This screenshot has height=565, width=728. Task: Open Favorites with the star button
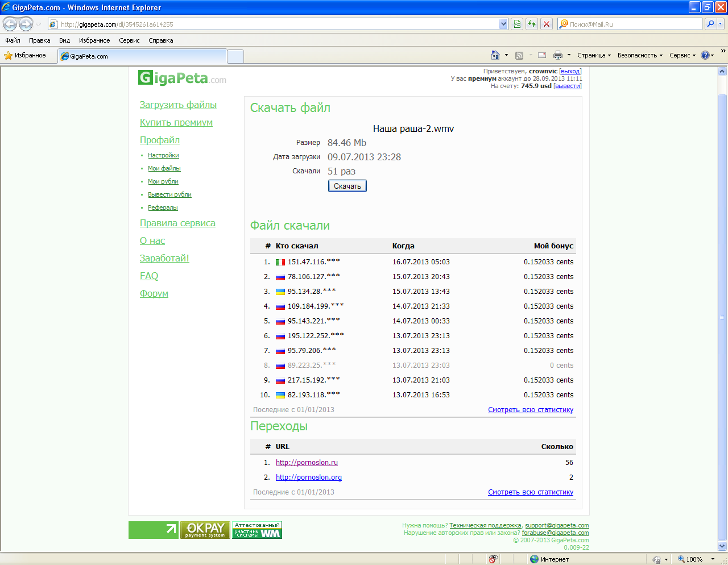coord(25,56)
